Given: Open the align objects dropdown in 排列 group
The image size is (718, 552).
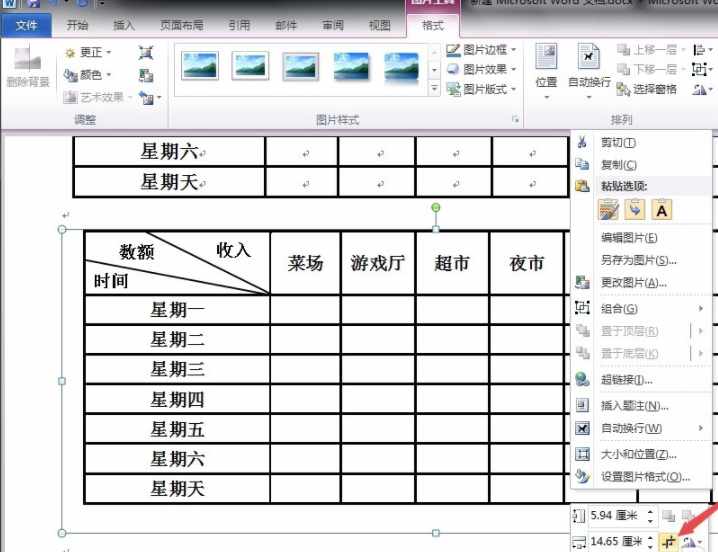Looking at the screenshot, I should pyautogui.click(x=703, y=49).
